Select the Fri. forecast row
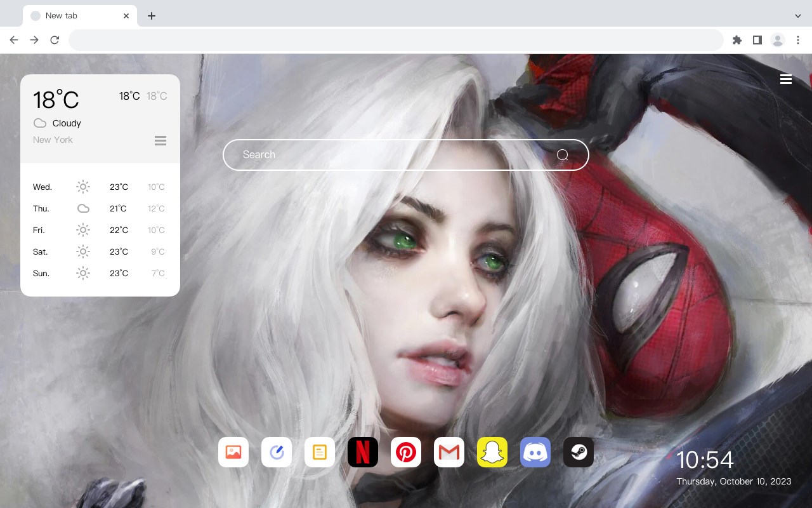 coord(100,230)
